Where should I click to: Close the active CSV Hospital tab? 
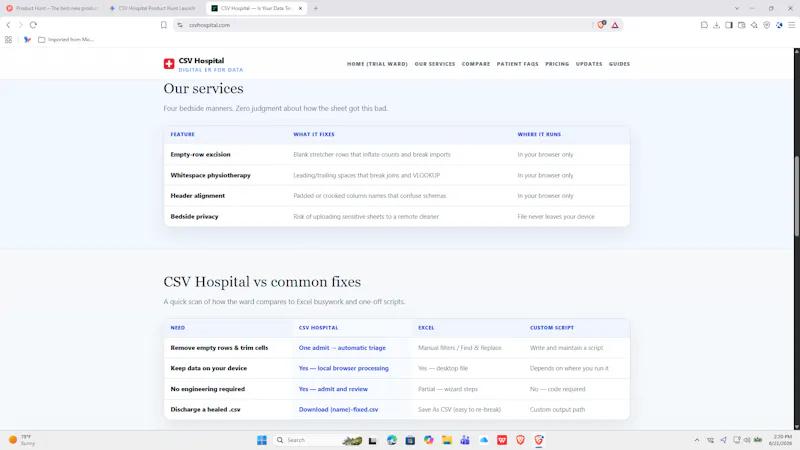pos(300,8)
